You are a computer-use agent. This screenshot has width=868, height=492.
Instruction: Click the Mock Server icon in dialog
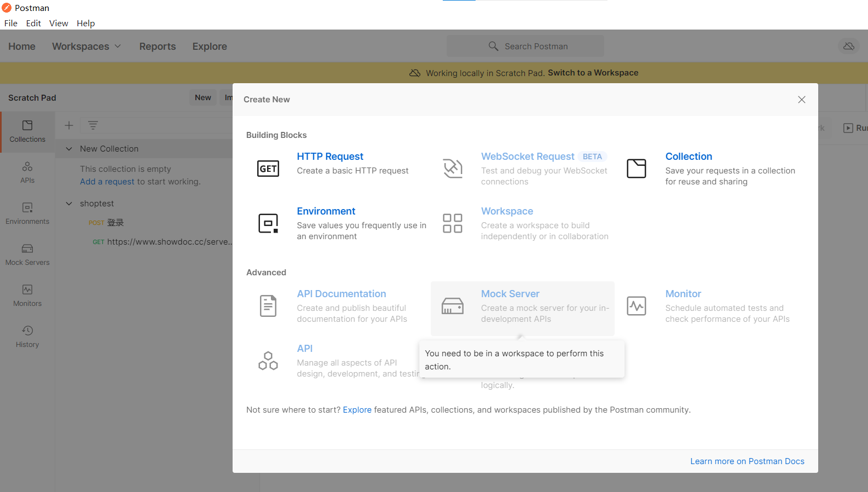click(x=453, y=306)
